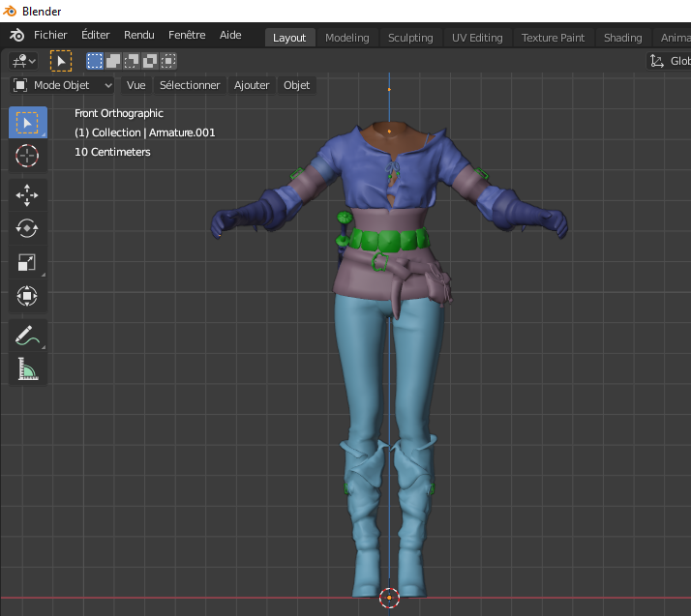Switch to the Shading workspace tab
691x616 pixels.
pos(622,38)
